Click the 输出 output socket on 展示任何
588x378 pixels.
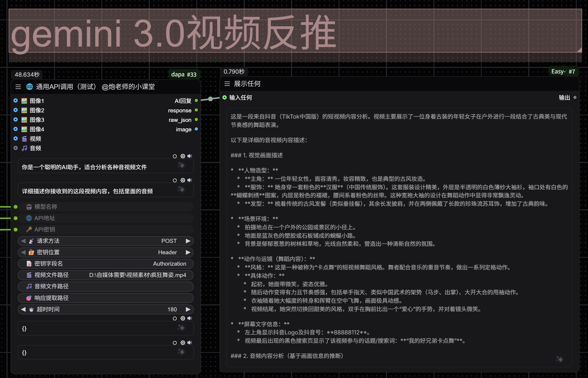(x=575, y=97)
